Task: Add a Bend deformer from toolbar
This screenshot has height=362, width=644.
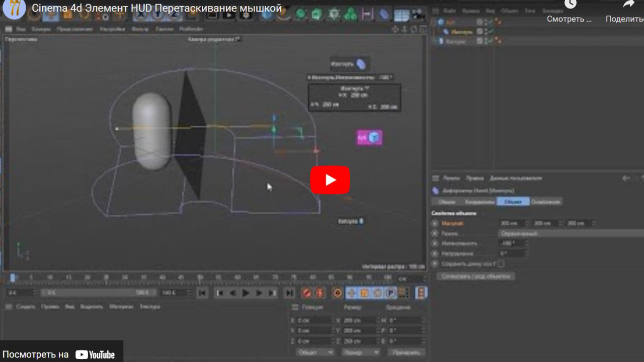Action: click(384, 14)
